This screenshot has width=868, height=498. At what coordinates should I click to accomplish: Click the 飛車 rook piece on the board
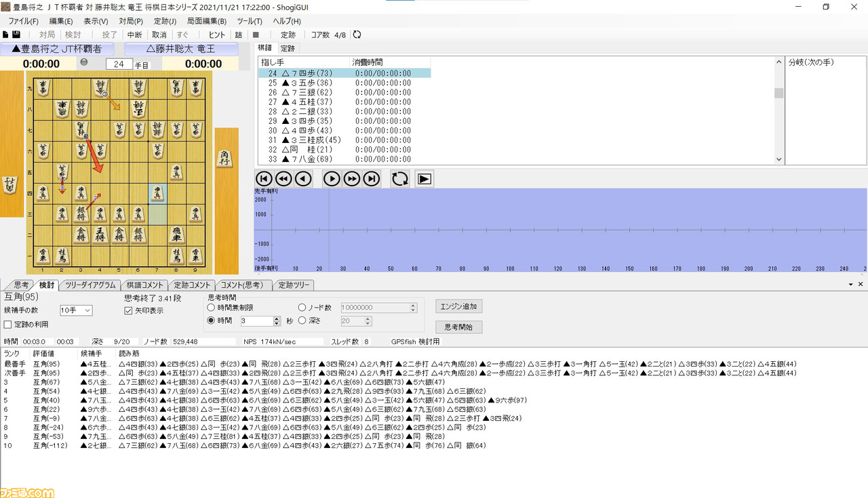pos(176,235)
